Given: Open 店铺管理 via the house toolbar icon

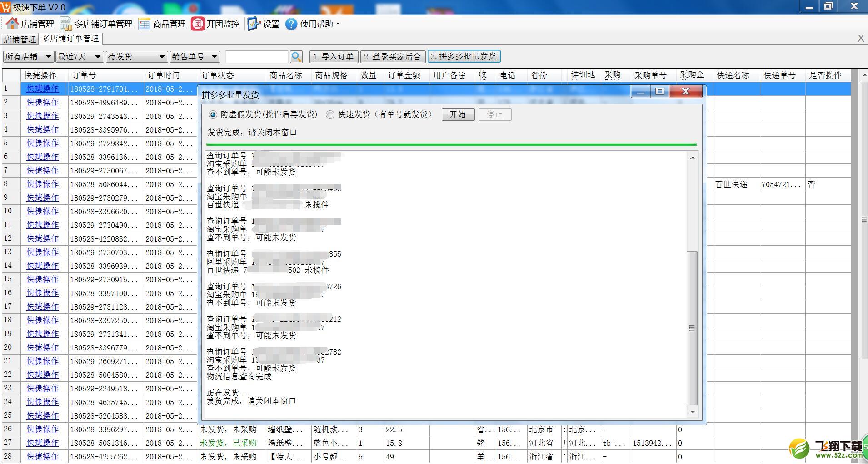Looking at the screenshot, I should pyautogui.click(x=12, y=24).
